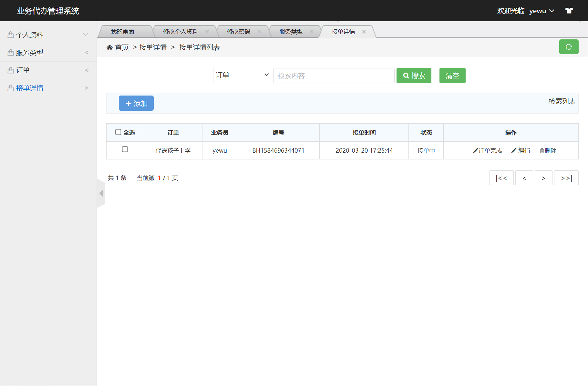
Task: Switch to the 修改密码 tab
Action: pos(239,31)
